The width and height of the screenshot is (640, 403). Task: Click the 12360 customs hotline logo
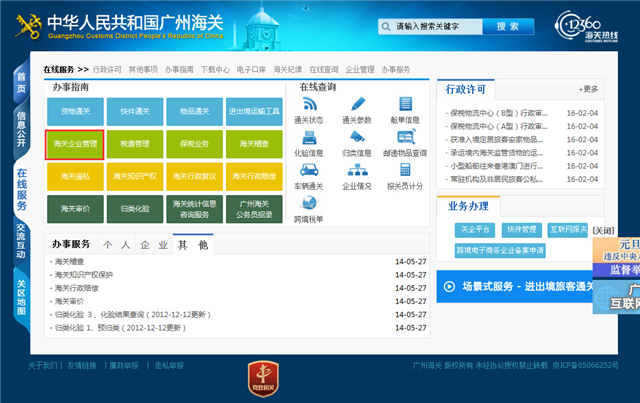pyautogui.click(x=586, y=26)
